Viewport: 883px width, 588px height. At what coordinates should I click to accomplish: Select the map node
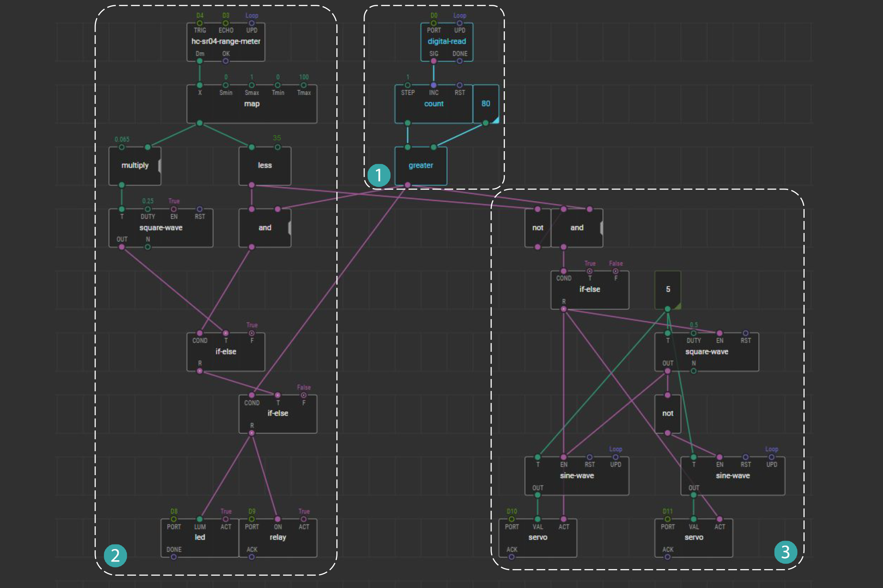[x=251, y=104]
